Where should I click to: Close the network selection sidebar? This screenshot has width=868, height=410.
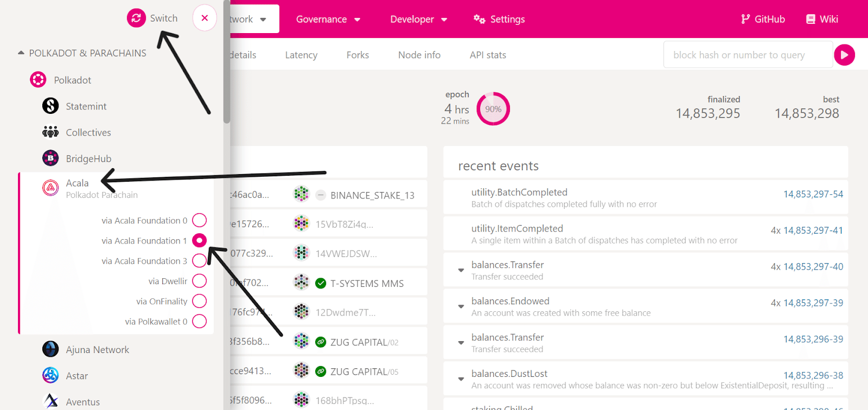pos(205,18)
